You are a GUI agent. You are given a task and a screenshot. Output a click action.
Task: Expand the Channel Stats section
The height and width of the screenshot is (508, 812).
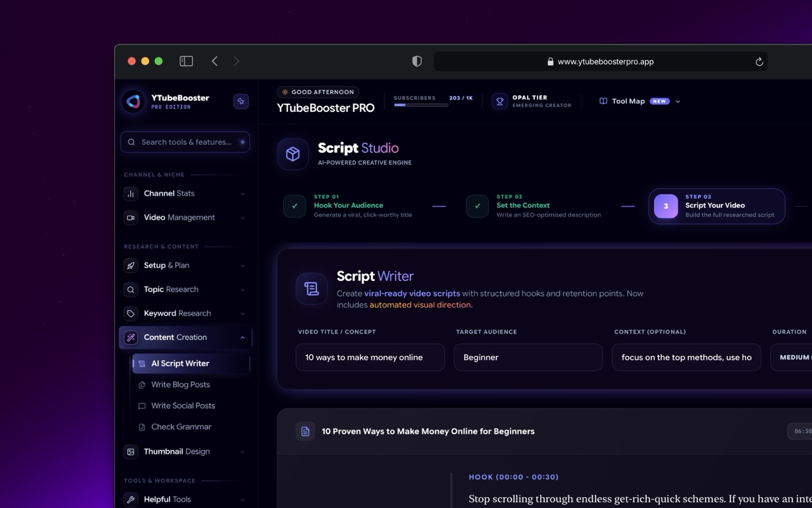(242, 194)
